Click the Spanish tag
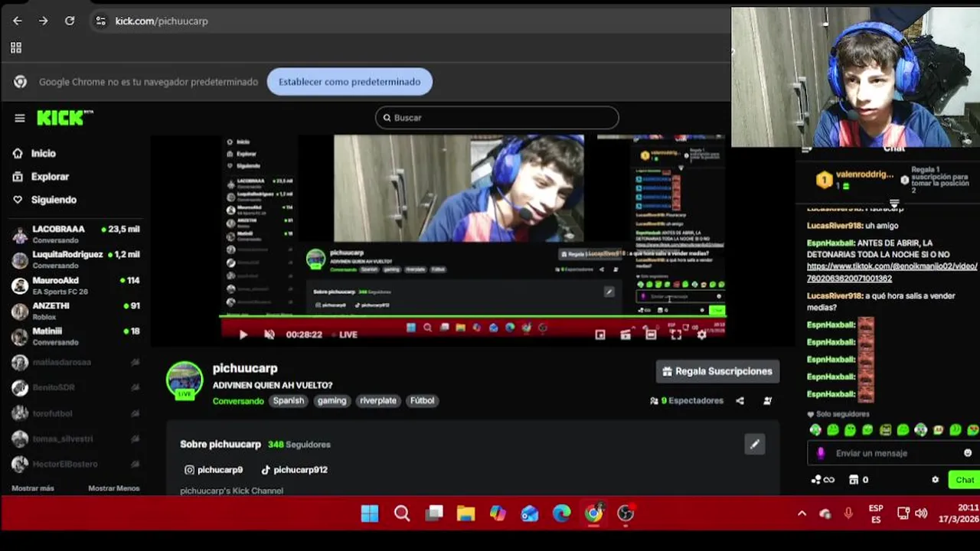Viewport: 980px width, 551px height. [x=289, y=401]
